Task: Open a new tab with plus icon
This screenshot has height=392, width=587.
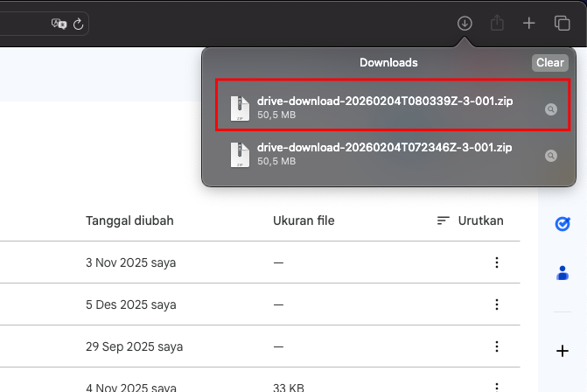Action: click(x=528, y=24)
